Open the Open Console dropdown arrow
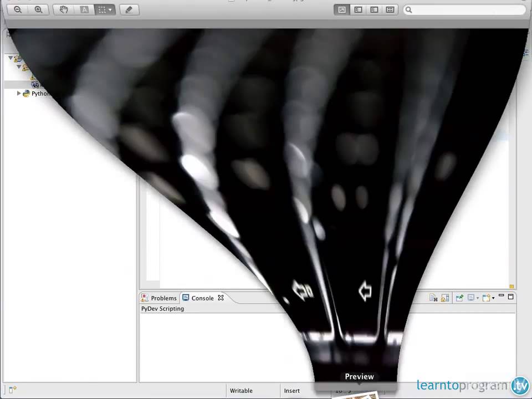The height and width of the screenshot is (399, 532). click(x=493, y=298)
